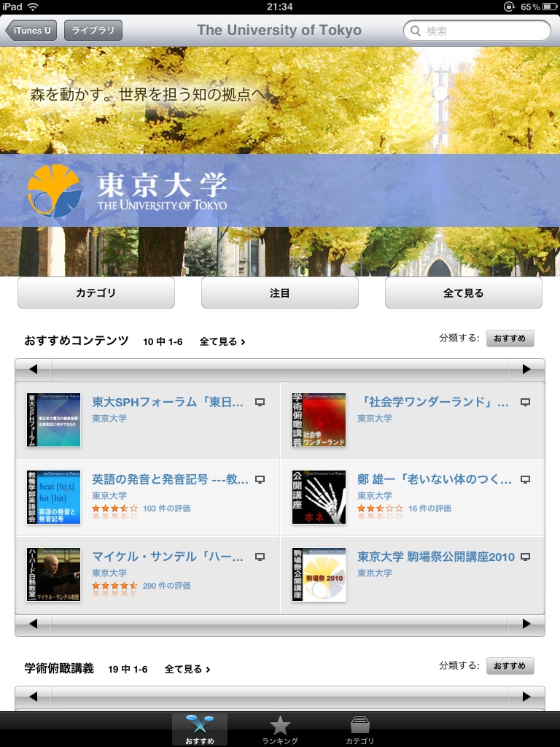Page left with bottom arrow of おすすめコンテンツ

click(33, 624)
